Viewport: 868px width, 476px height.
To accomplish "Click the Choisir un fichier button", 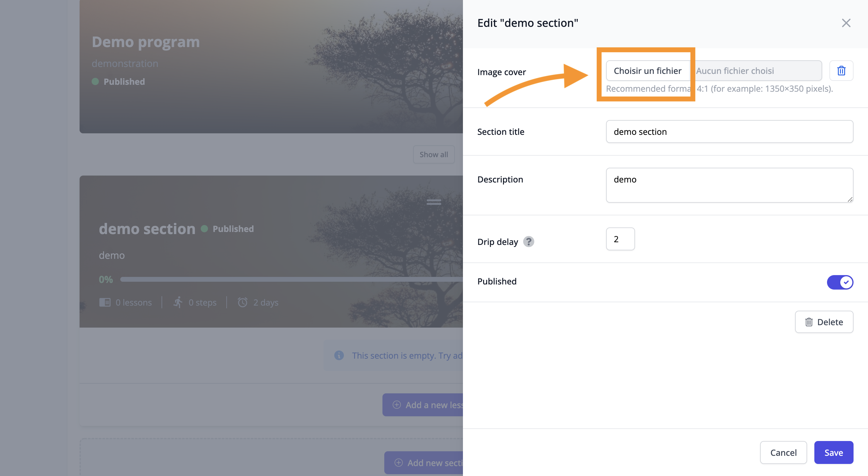I will click(x=647, y=71).
